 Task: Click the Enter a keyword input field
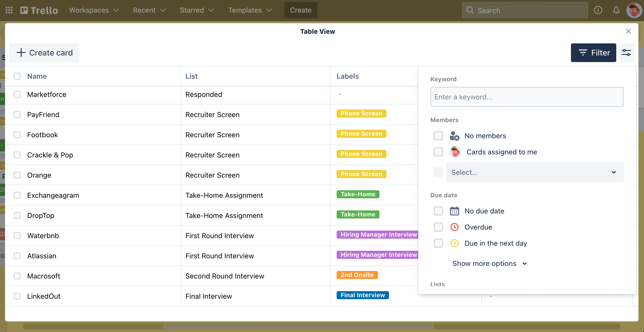[x=526, y=97]
